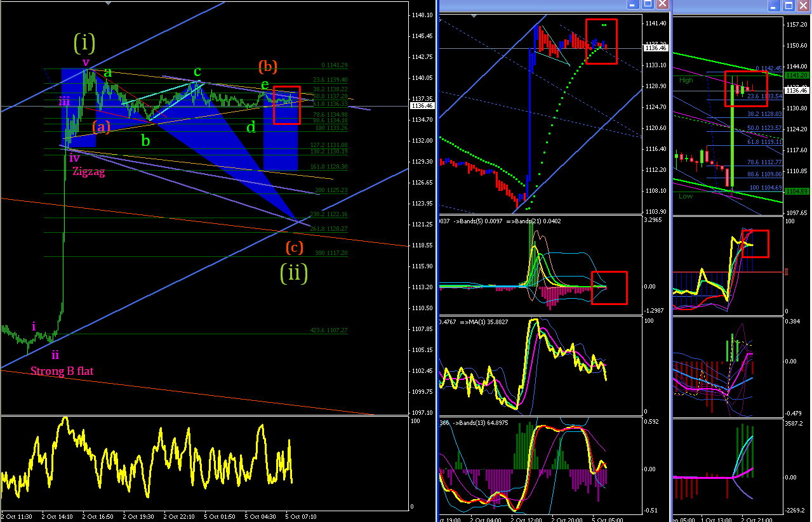This screenshot has width=812, height=522.
Task: Select the orange (b) wave label
Action: point(267,66)
